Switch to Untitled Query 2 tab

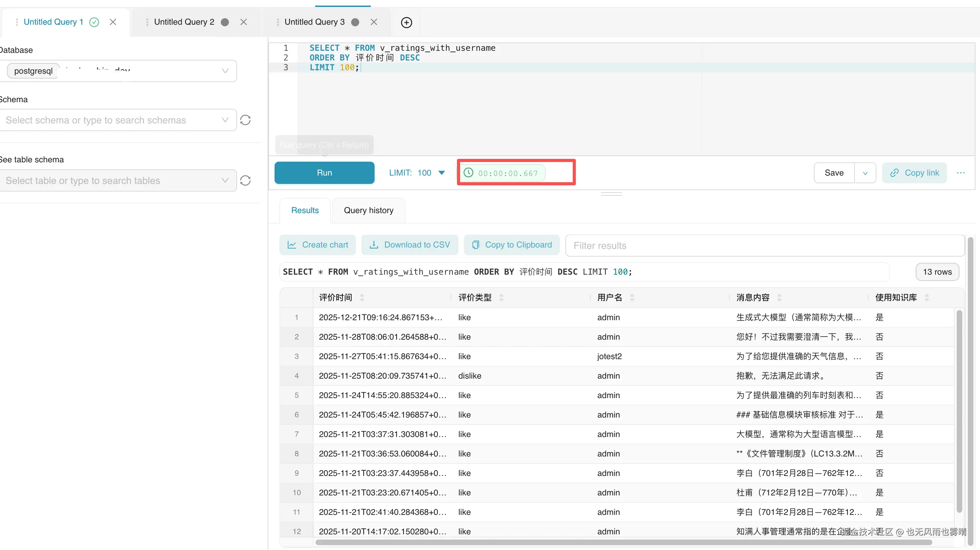click(x=184, y=22)
